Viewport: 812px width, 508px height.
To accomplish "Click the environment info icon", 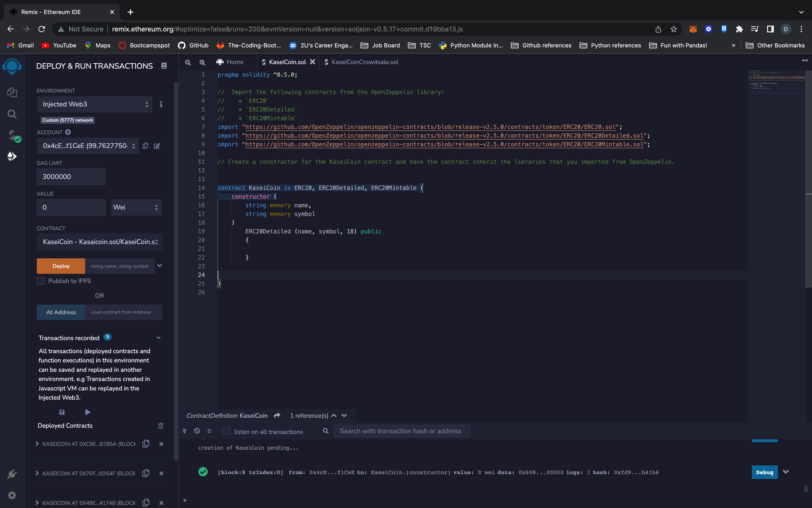I will pos(161,104).
